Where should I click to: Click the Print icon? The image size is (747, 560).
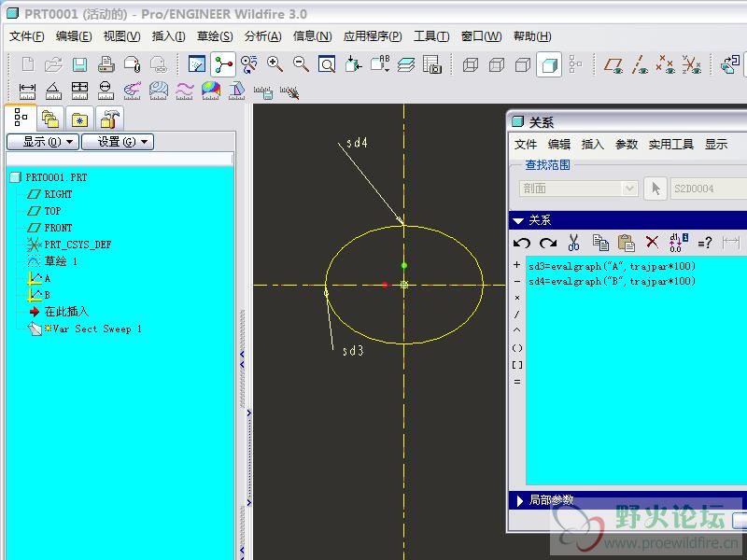coord(106,64)
